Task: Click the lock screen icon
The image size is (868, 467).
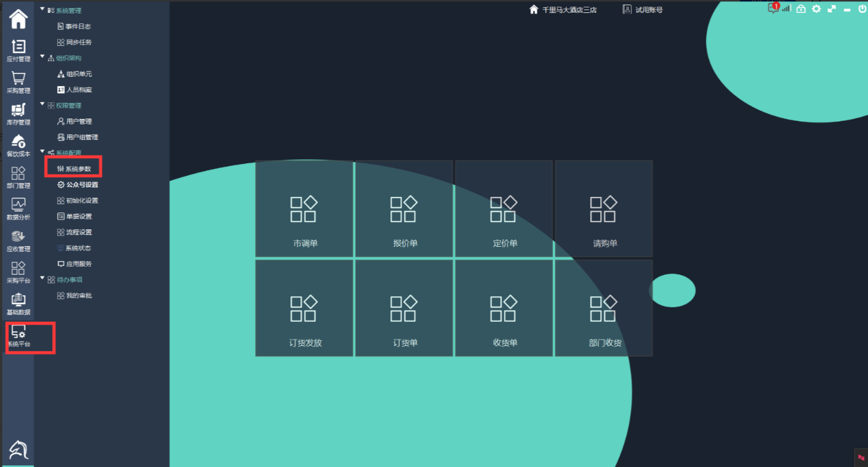Action: [x=801, y=9]
